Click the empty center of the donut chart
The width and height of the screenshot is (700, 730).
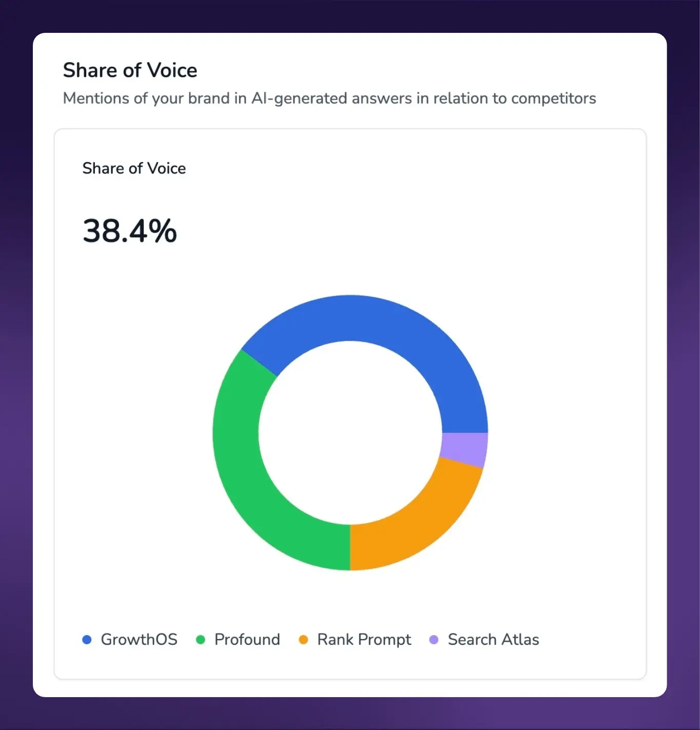tap(350, 432)
